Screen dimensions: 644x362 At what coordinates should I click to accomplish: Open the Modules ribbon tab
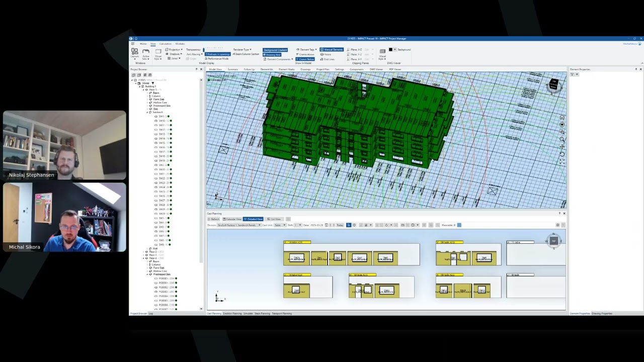point(180,44)
